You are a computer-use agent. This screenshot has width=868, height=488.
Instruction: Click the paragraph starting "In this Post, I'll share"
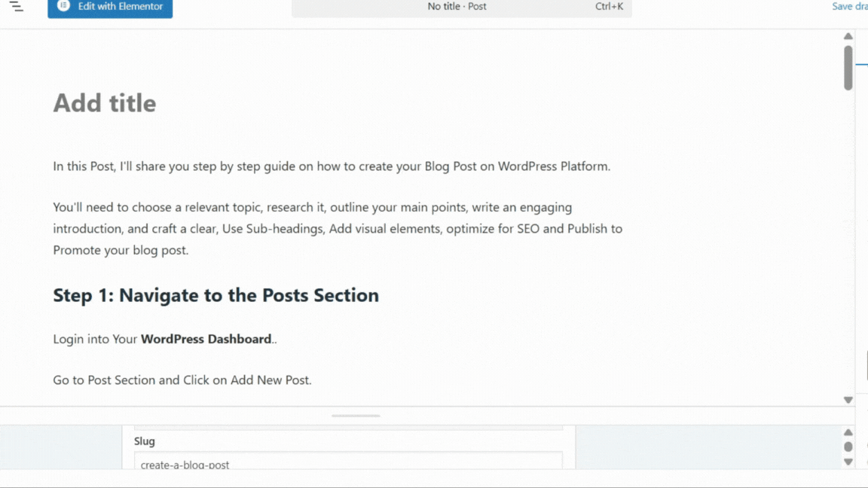pos(332,166)
